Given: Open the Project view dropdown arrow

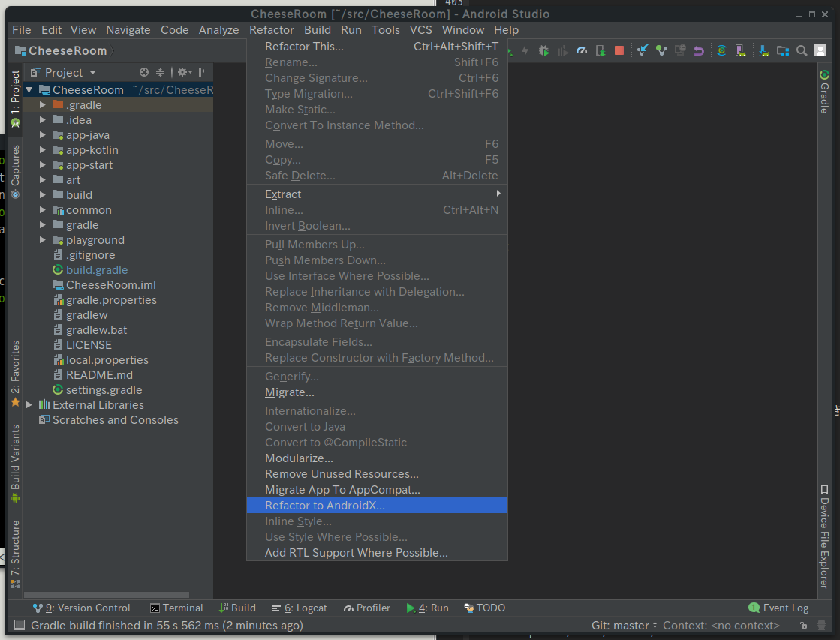Looking at the screenshot, I should [92, 72].
